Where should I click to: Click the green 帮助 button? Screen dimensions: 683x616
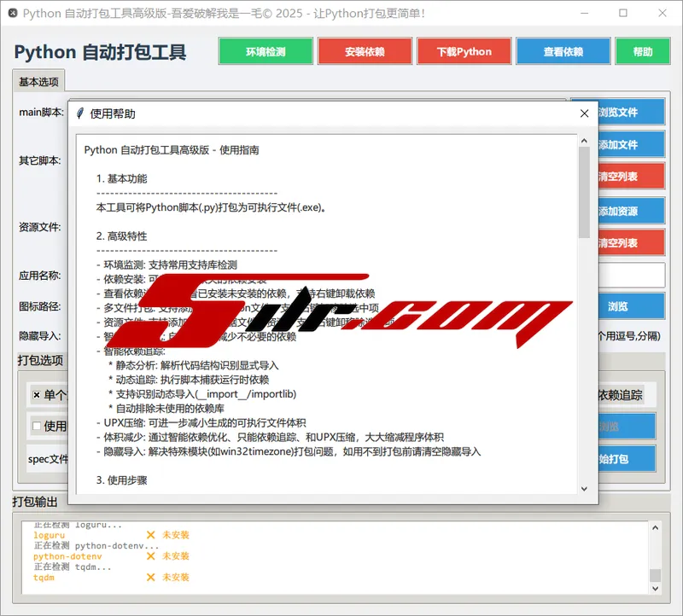point(643,51)
